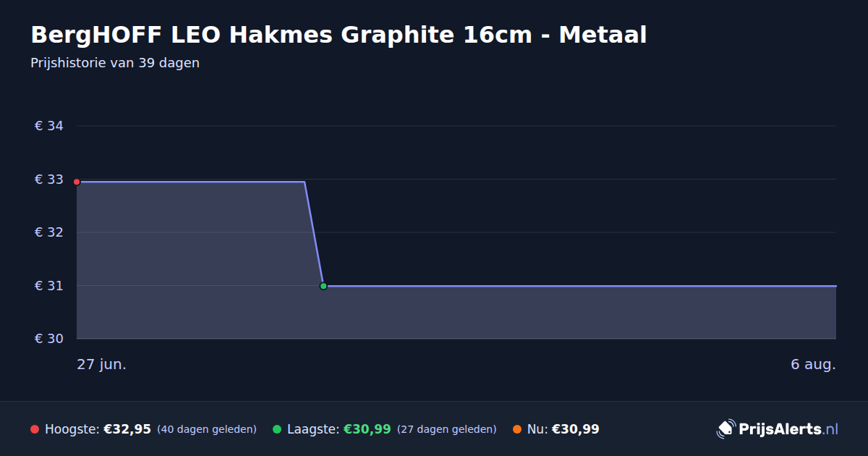Click the Laagste €30,99 price value

click(367, 429)
